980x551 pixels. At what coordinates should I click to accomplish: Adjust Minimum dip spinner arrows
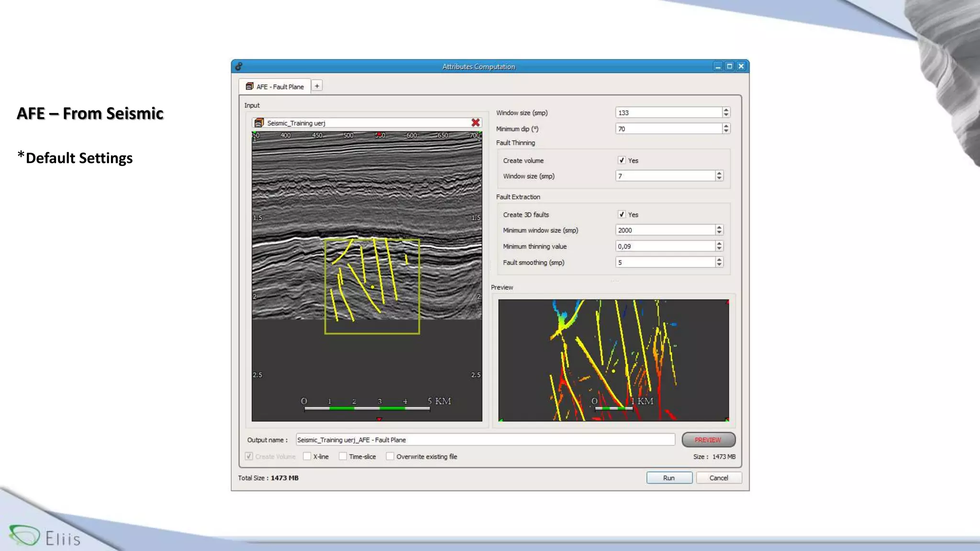tap(726, 129)
